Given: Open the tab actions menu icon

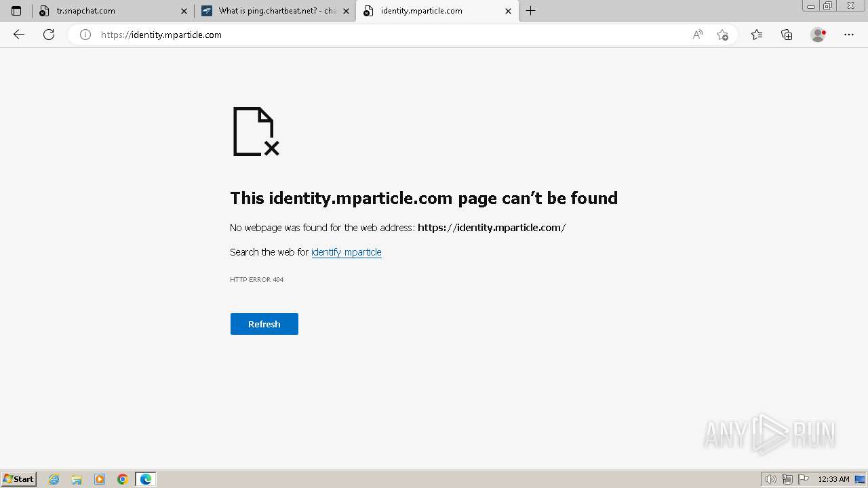Looking at the screenshot, I should pos(16,11).
